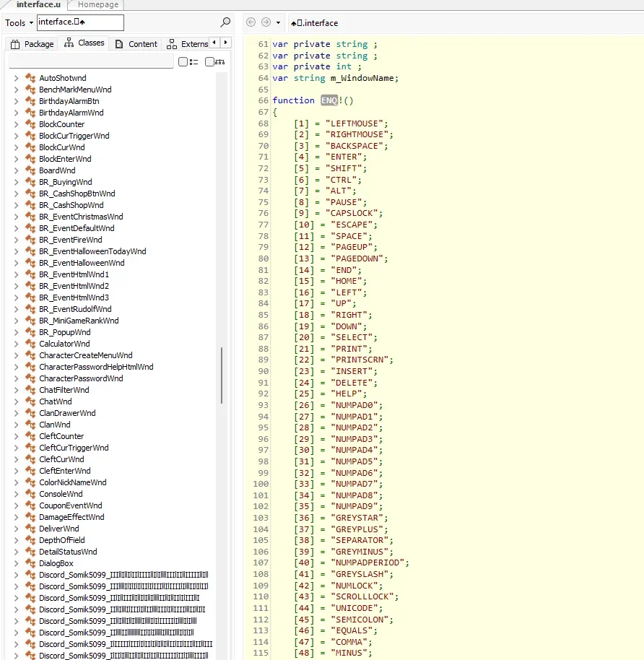This screenshot has height=660, width=644.
Task: Select the BR_CashShopWnd class
Action: coord(71,205)
